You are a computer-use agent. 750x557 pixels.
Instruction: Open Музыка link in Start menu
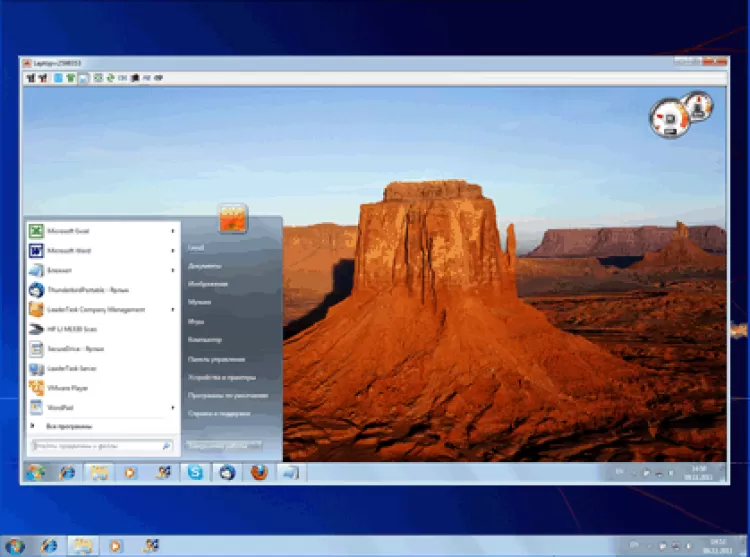point(199,302)
